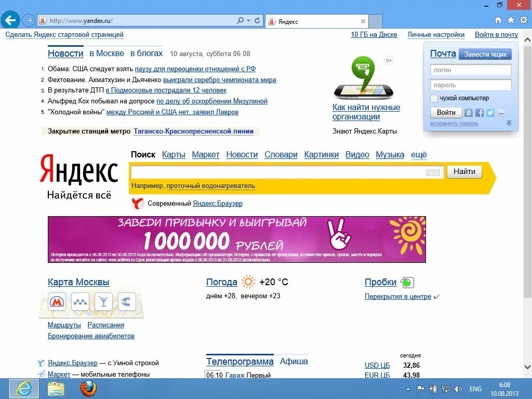This screenshot has height=399, width=532.
Task: Switch to 'в Москве' news tab
Action: pos(107,54)
